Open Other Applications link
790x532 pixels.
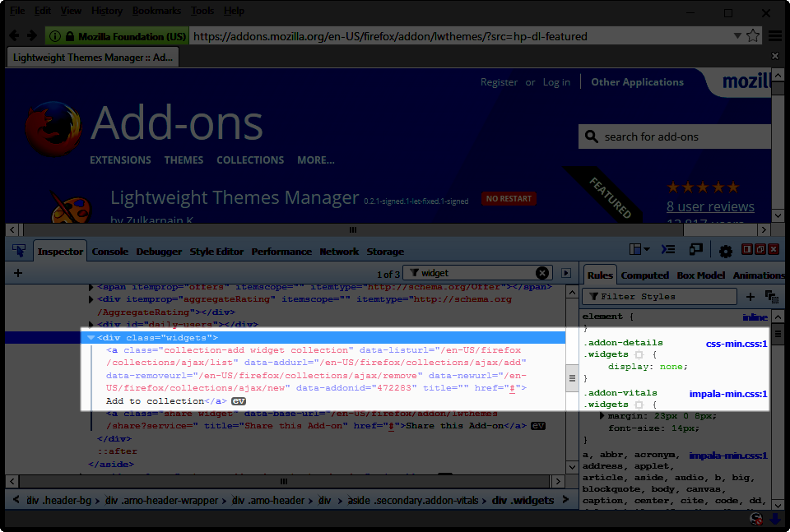point(637,82)
